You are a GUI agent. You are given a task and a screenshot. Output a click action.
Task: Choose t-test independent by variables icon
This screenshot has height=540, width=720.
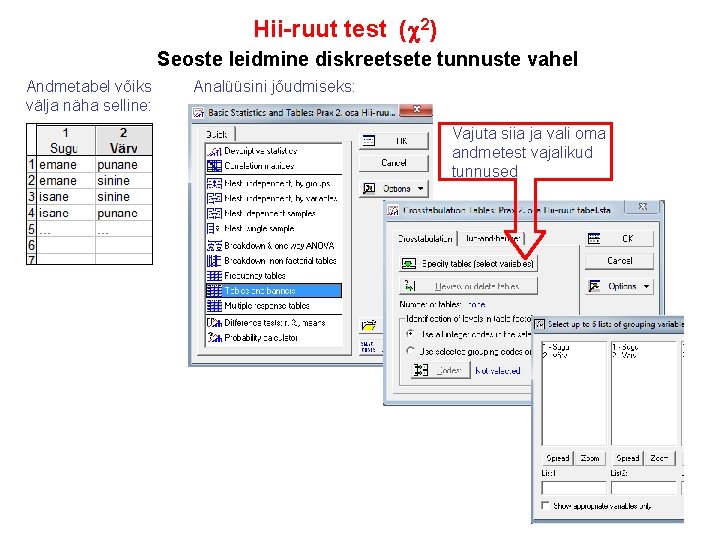(214, 198)
